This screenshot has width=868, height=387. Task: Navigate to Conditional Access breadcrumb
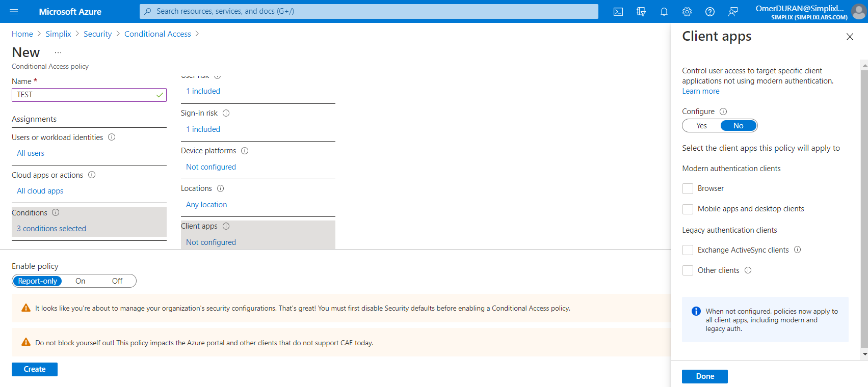click(x=157, y=34)
